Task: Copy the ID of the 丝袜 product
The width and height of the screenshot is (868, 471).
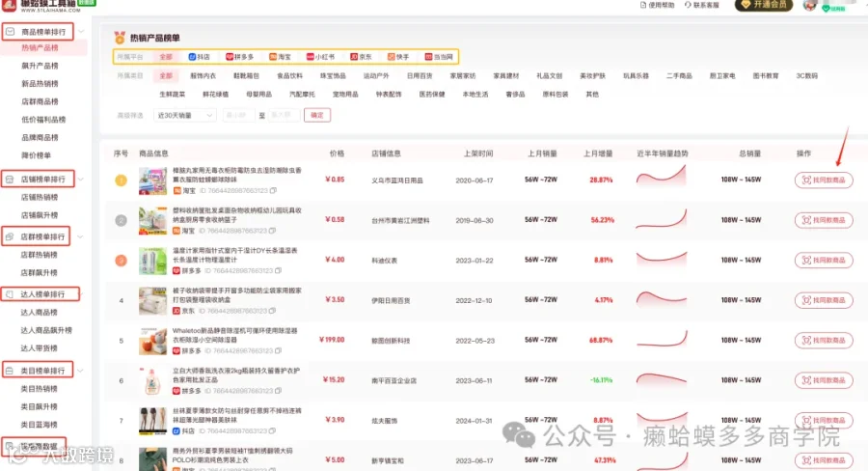Action: click(x=272, y=430)
